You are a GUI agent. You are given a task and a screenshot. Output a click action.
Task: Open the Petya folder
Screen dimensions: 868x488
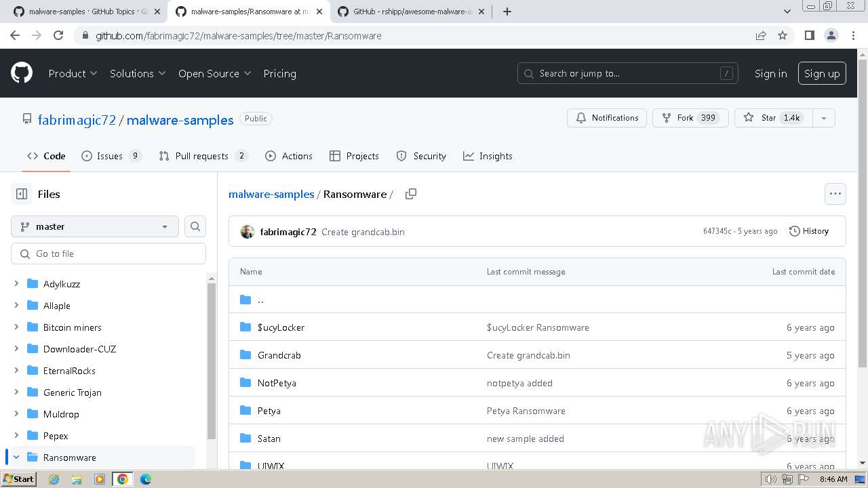tap(269, 411)
